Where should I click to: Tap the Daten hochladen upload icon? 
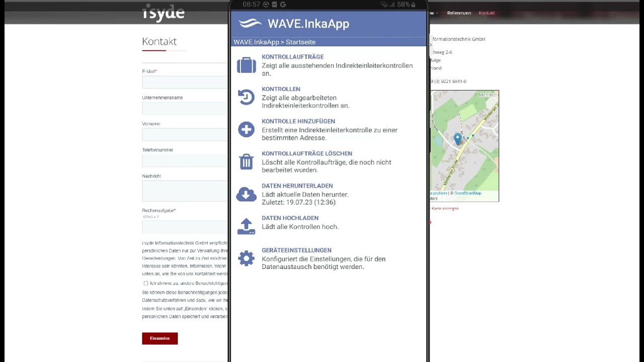246,226
